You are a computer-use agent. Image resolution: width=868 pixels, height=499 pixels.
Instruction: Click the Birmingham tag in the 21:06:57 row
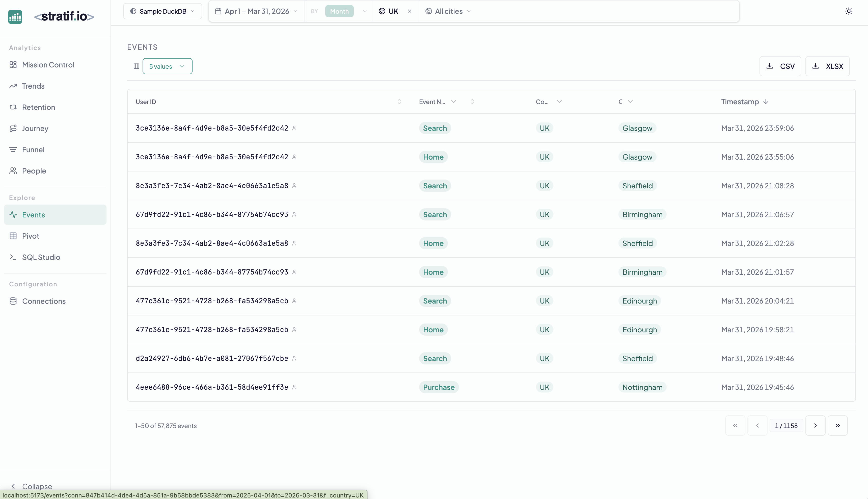pyautogui.click(x=642, y=215)
